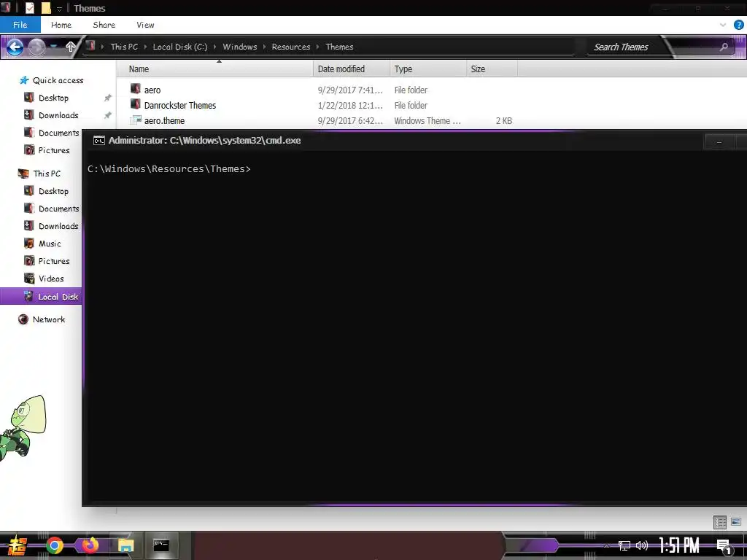
Task: Open the Action Center notifications icon
Action: click(724, 546)
